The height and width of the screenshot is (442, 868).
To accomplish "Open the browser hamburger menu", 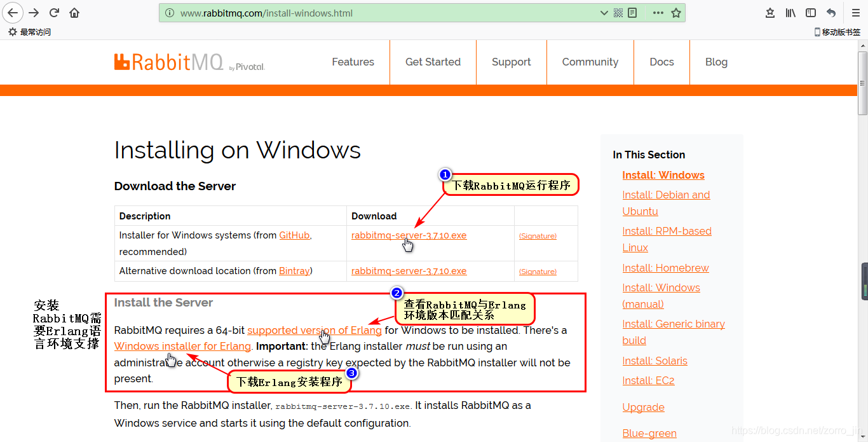I will click(x=856, y=13).
